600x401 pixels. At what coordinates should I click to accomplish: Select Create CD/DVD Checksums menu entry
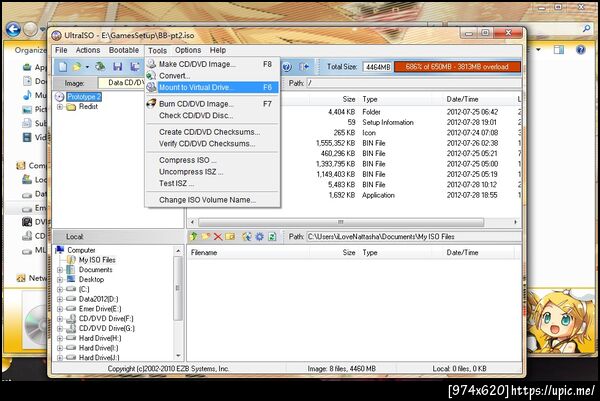coord(213,132)
